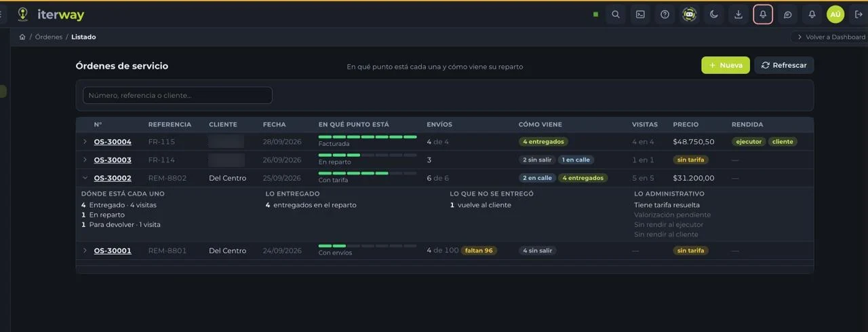
Task: Click the FECHA column header
Action: point(274,125)
